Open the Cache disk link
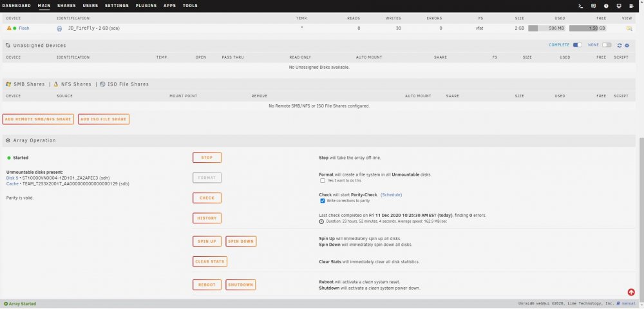Viewport: 644px width, 309px height. (x=12, y=184)
